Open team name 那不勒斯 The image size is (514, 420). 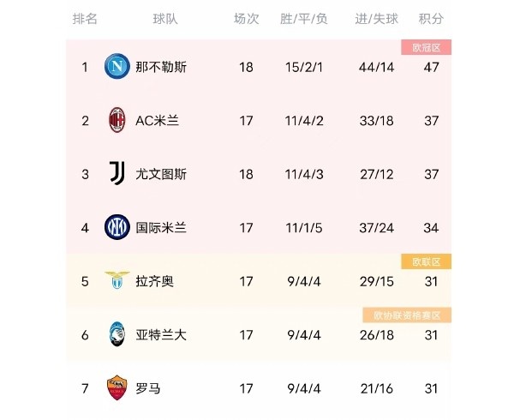coord(161,67)
